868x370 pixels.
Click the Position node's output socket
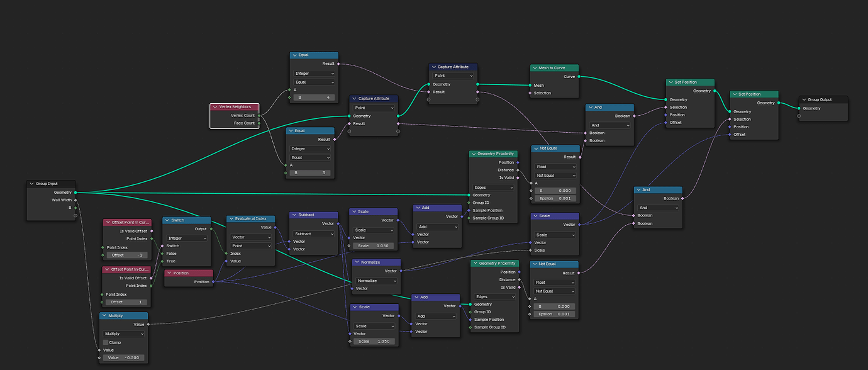coord(214,282)
